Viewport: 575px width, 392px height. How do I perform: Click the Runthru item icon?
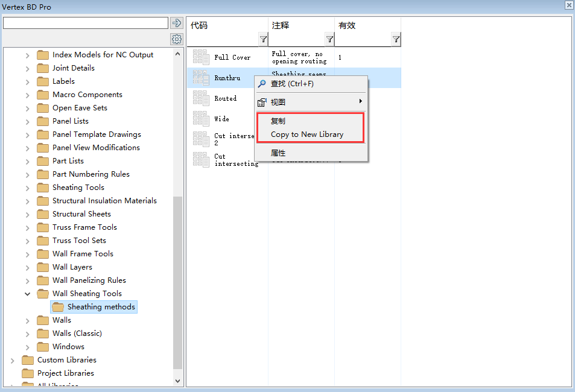click(x=201, y=78)
